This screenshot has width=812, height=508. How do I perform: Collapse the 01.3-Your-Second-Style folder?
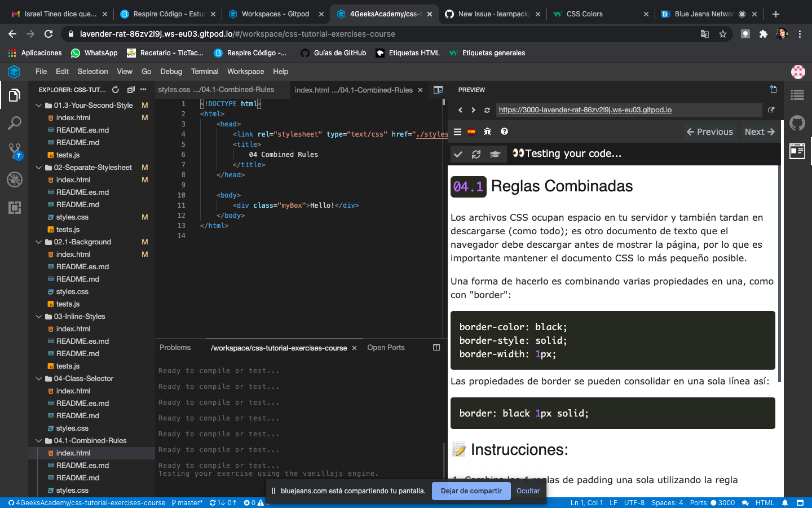(x=39, y=105)
